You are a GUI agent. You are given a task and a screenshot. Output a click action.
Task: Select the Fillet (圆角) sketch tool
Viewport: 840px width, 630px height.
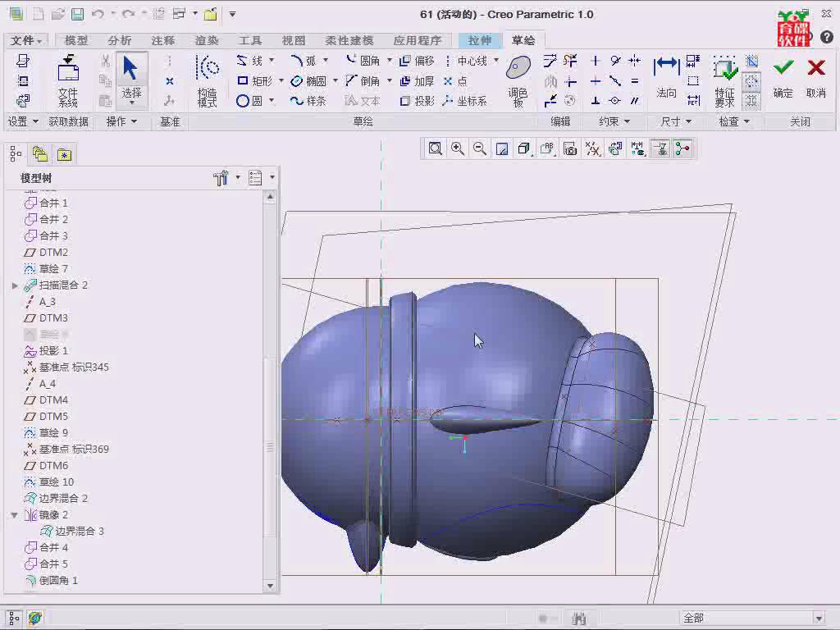363,61
